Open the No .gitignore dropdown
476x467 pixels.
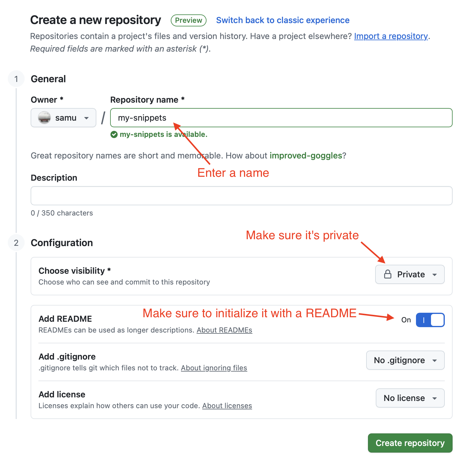pyautogui.click(x=405, y=360)
